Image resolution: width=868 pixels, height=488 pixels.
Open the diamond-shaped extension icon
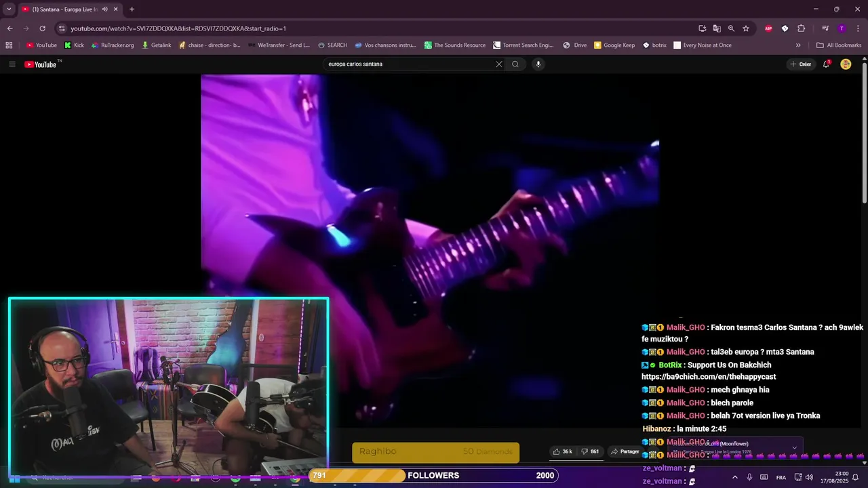pyautogui.click(x=785, y=28)
